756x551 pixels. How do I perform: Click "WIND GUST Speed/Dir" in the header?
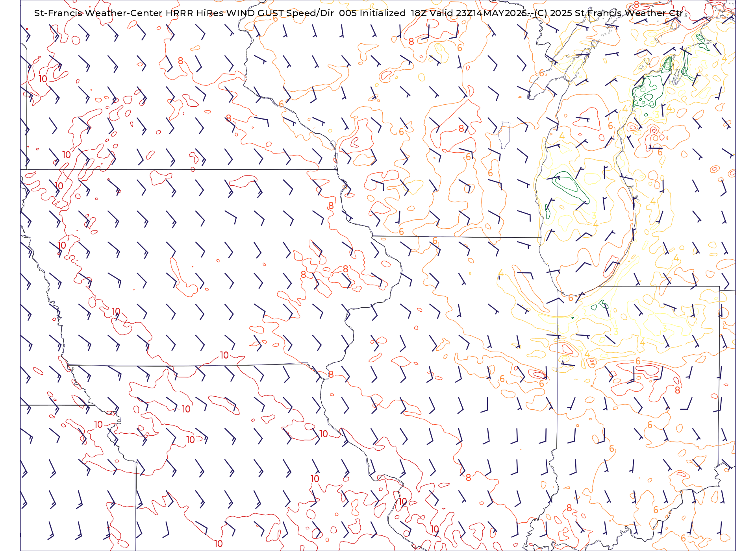280,13
